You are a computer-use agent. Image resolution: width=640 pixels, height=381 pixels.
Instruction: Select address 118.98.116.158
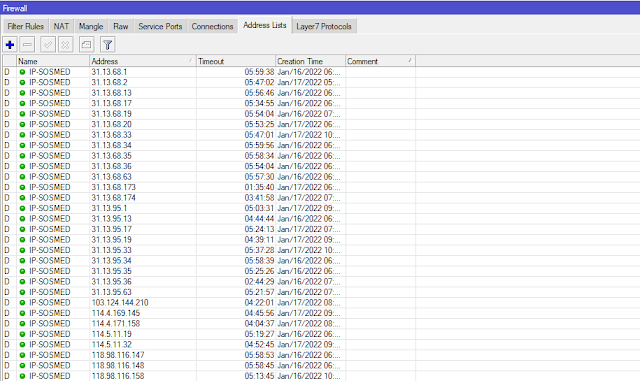tap(118, 376)
